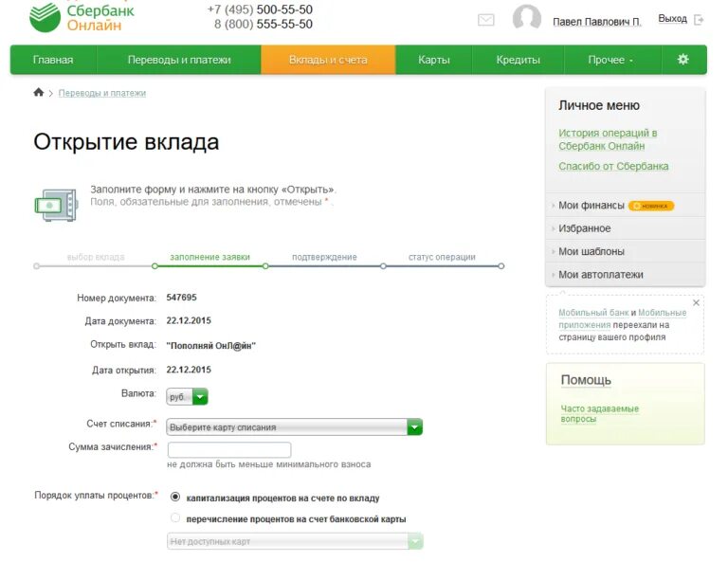Switch to Кредиты tab
Screen dimensions: 728x562
click(x=519, y=60)
